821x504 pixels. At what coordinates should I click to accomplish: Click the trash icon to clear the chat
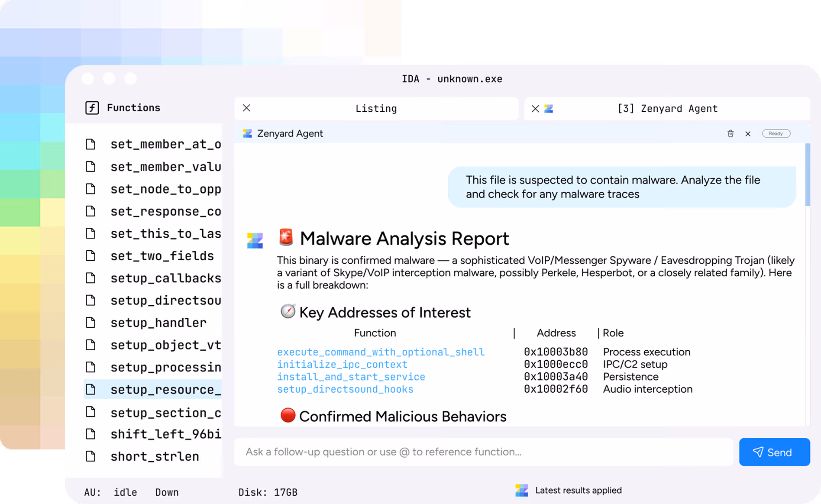[x=730, y=133]
